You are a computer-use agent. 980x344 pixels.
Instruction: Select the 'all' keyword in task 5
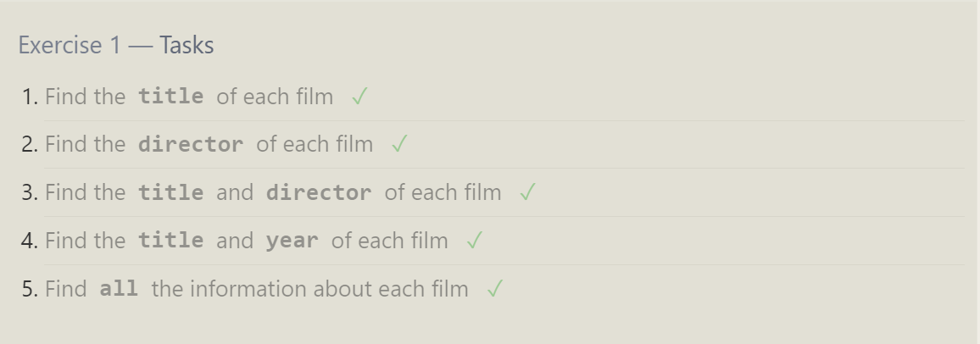[x=119, y=289]
